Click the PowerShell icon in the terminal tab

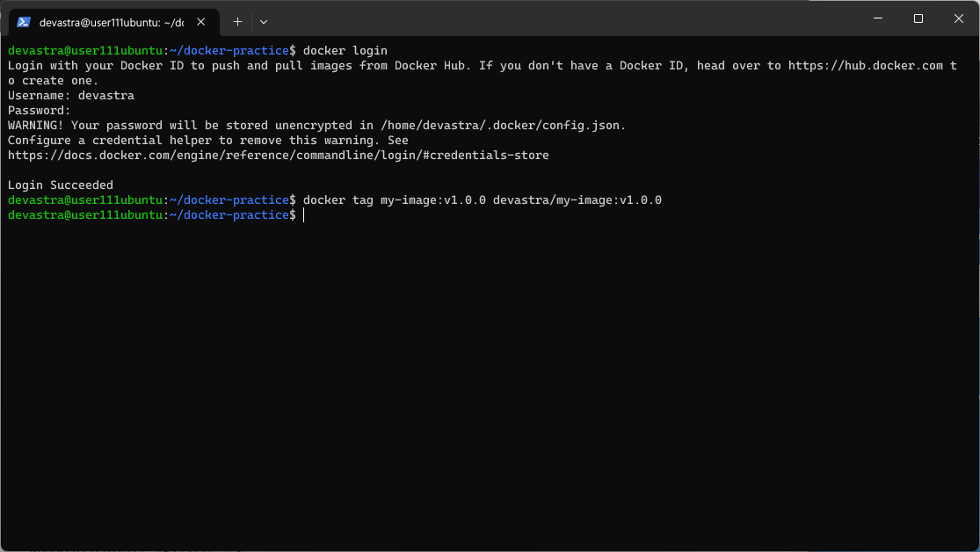coord(24,22)
